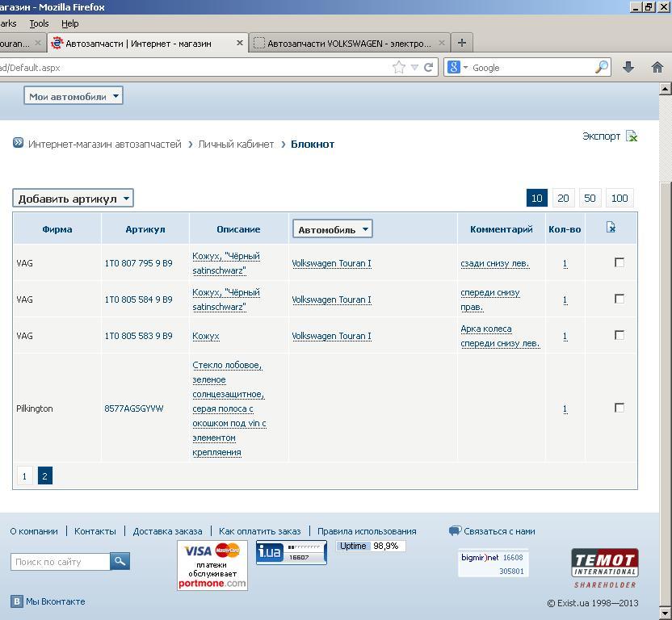Switch to the Автозапчасти Интернет-магазин tab
672x620 pixels.
click(148, 44)
